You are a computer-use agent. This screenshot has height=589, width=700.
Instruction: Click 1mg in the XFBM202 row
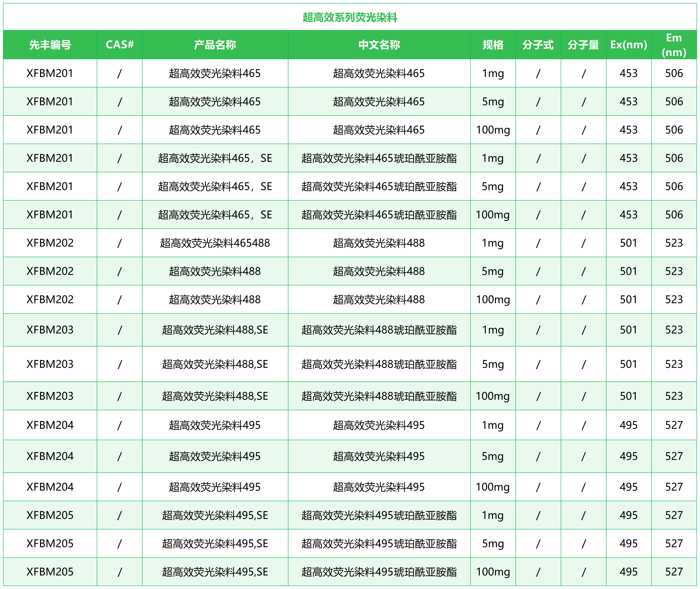493,243
